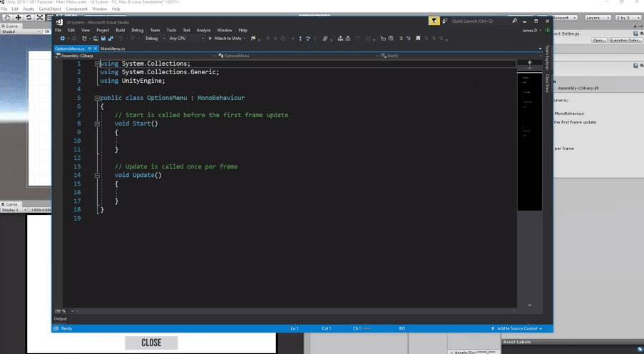Open the Team Explorer side tab

pos(547,58)
